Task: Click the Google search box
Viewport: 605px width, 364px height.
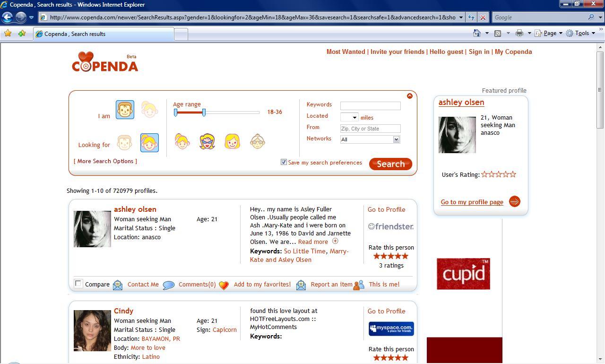Action: click(x=539, y=17)
